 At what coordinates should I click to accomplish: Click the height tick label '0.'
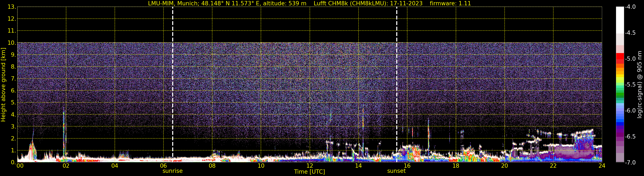[x=13, y=162]
